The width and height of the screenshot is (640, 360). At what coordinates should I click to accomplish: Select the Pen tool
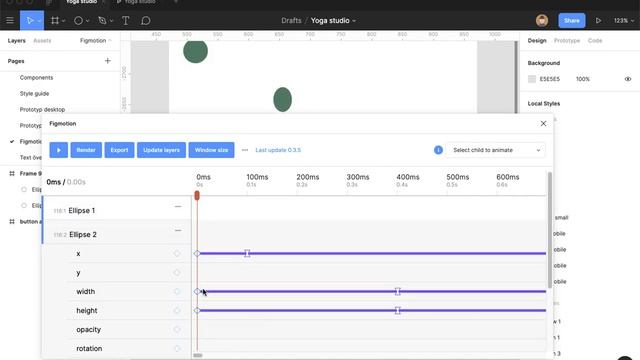coord(102,20)
